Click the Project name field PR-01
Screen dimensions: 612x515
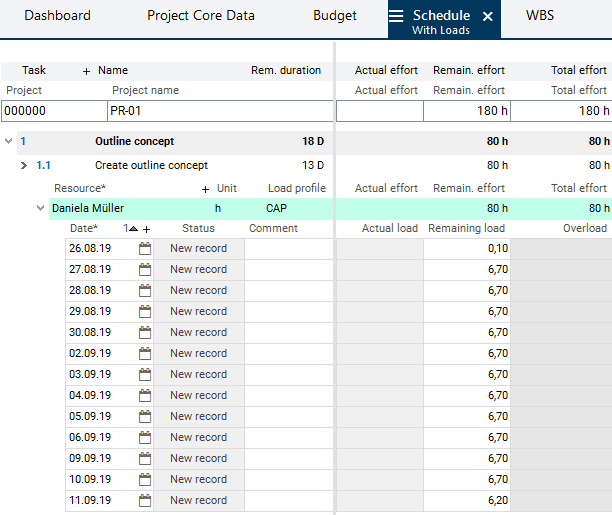(218, 111)
